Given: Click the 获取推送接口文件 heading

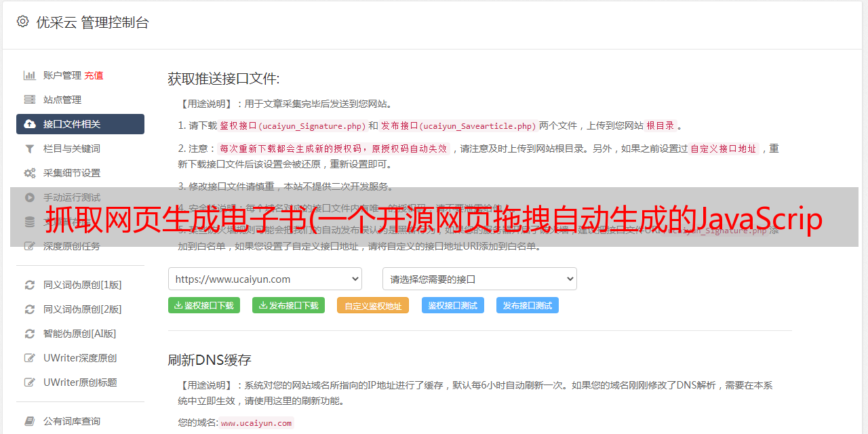Looking at the screenshot, I should tap(224, 79).
